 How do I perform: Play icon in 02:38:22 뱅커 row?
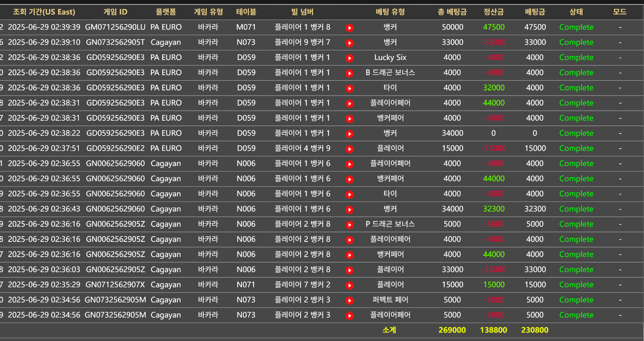(349, 134)
